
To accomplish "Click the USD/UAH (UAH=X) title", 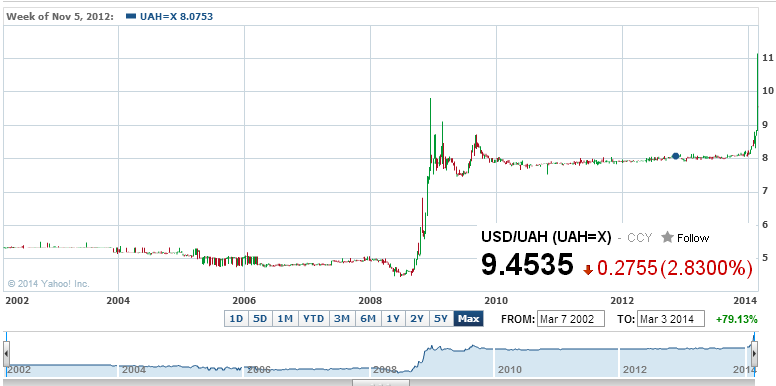I will click(x=546, y=237).
